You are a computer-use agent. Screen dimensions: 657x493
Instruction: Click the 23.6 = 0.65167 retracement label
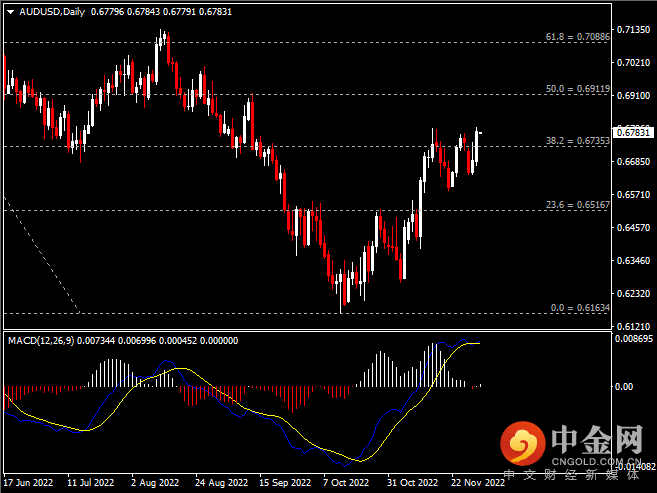tap(577, 204)
